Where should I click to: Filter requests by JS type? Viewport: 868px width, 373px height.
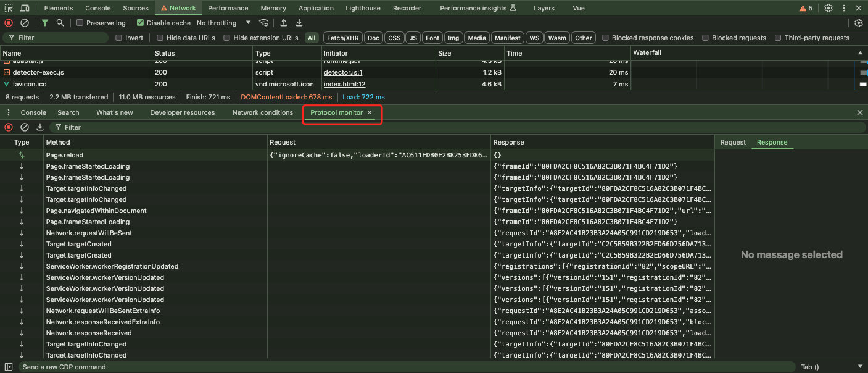(x=413, y=38)
